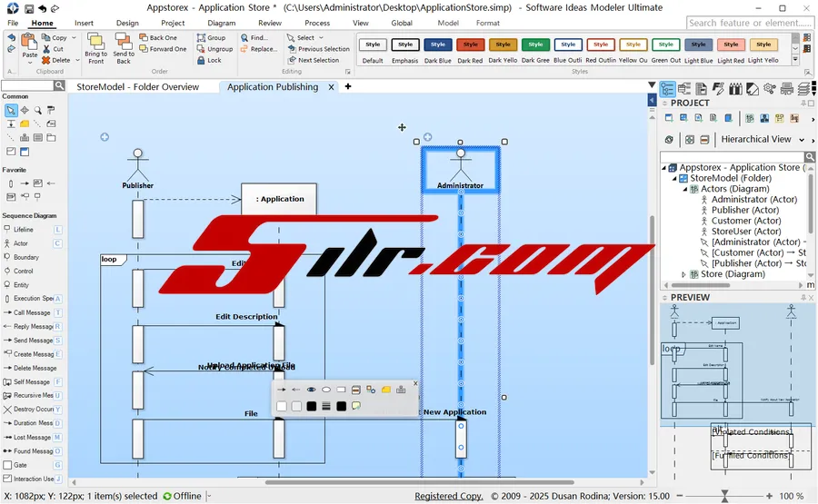Click the Ungroup command
This screenshot has width=818, height=504.
(x=214, y=49)
